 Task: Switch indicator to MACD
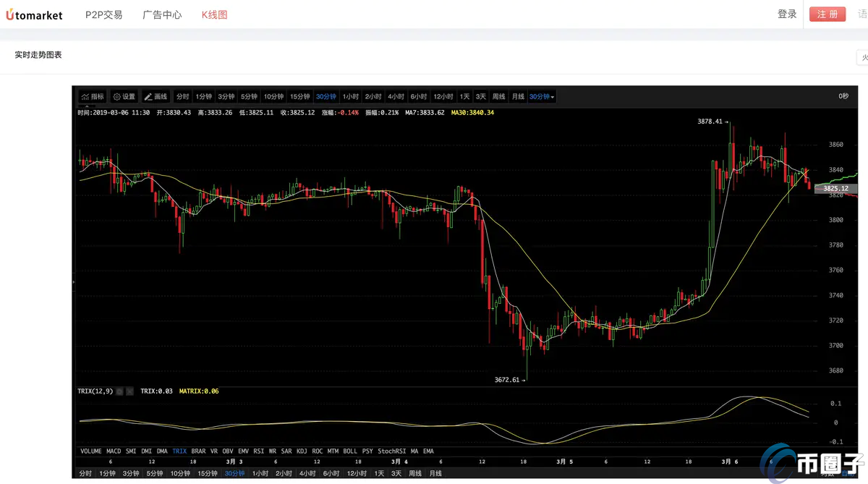click(x=114, y=451)
